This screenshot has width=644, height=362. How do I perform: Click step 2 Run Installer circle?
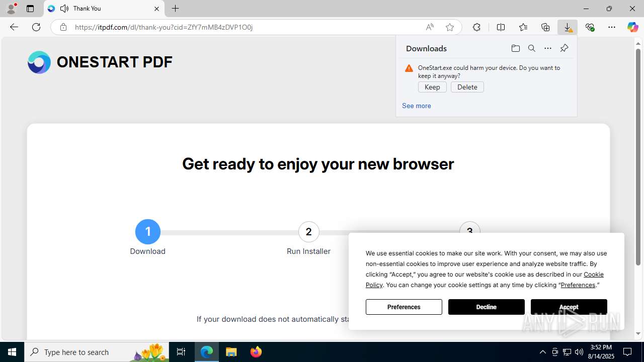pyautogui.click(x=308, y=232)
